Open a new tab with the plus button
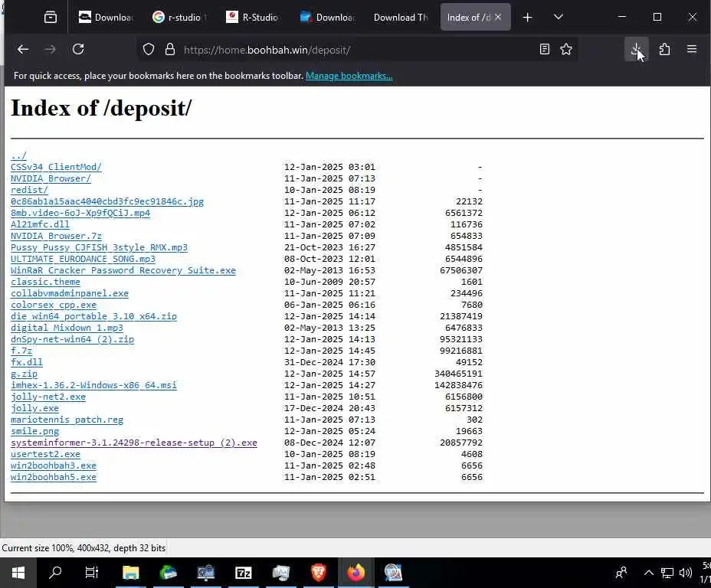This screenshot has width=711, height=588. 527,17
